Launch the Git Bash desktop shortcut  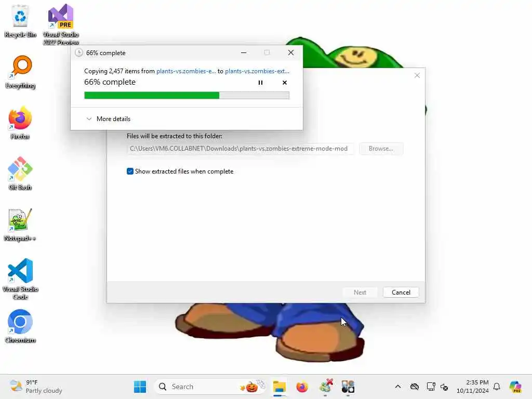[20, 174]
